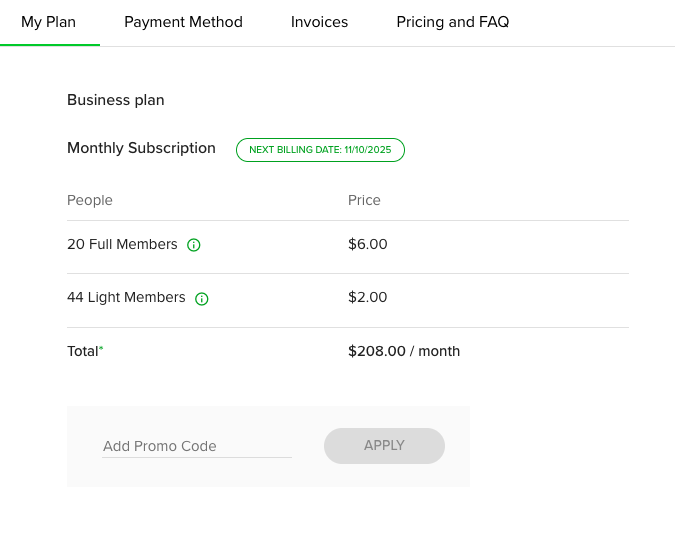Image resolution: width=675 pixels, height=559 pixels.
Task: Click the Next Billing Date badge
Action: [320, 150]
